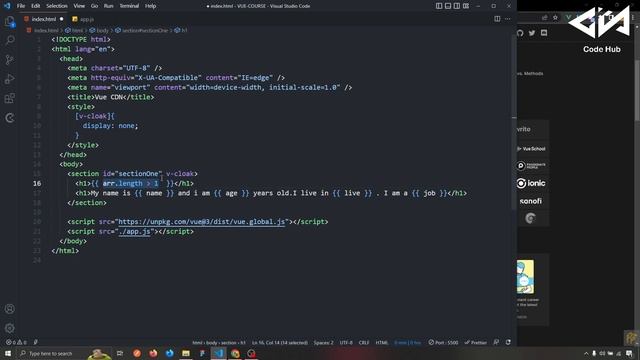
Task: Expand the body breadcrumb segment
Action: point(99,30)
